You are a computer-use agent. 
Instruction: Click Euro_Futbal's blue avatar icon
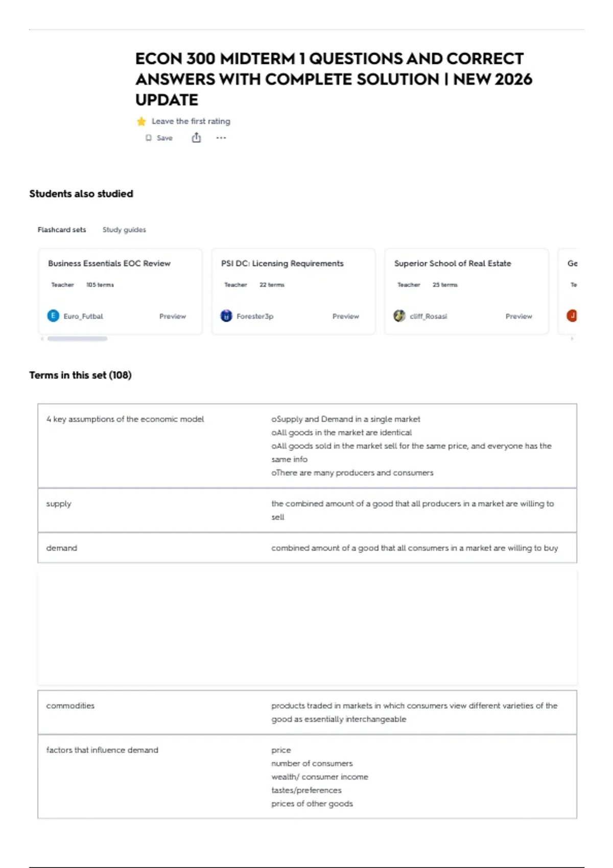click(x=53, y=316)
